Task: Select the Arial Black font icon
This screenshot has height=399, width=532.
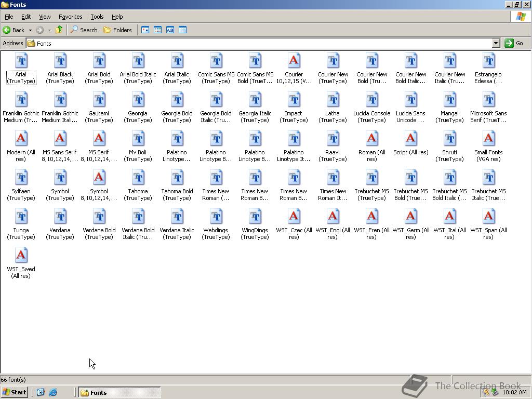Action: pos(60,60)
